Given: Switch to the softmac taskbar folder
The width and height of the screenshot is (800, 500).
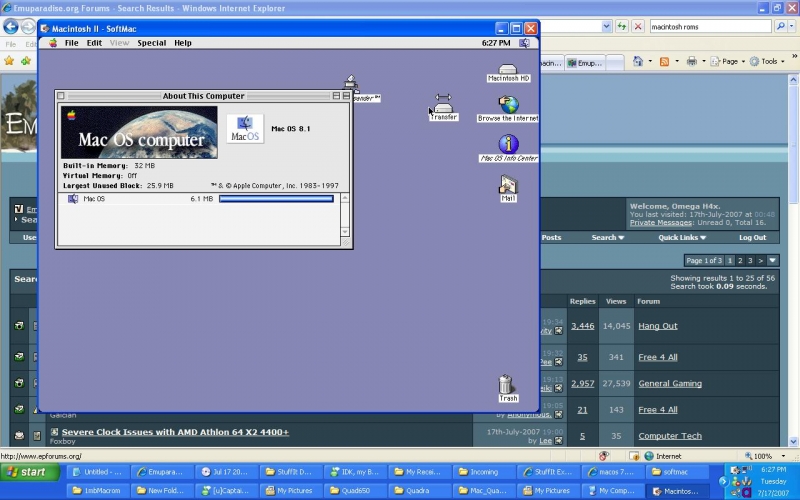Looking at the screenshot, I should [676, 472].
